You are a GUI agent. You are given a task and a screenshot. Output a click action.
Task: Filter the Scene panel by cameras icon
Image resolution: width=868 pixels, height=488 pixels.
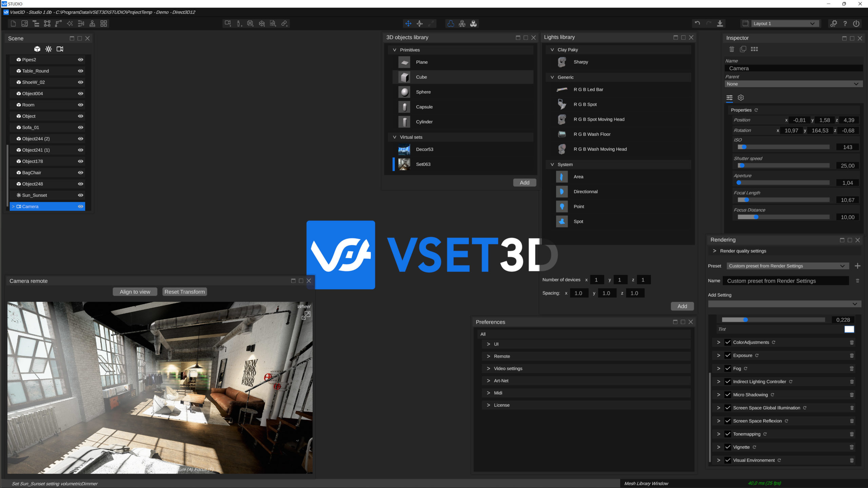point(60,49)
